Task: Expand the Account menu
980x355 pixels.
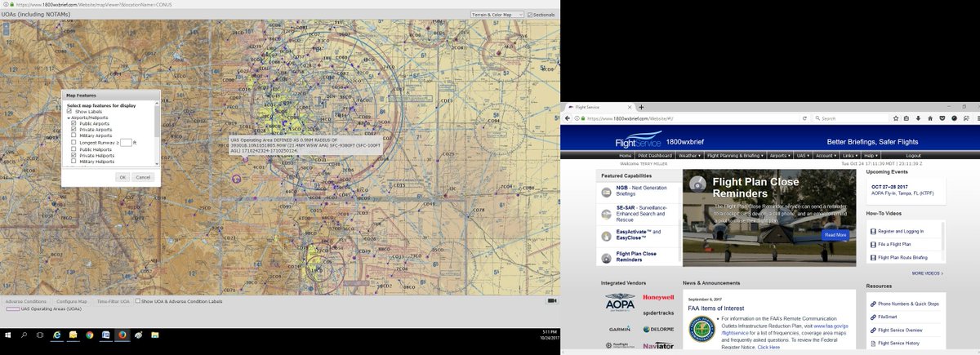Action: click(x=826, y=155)
